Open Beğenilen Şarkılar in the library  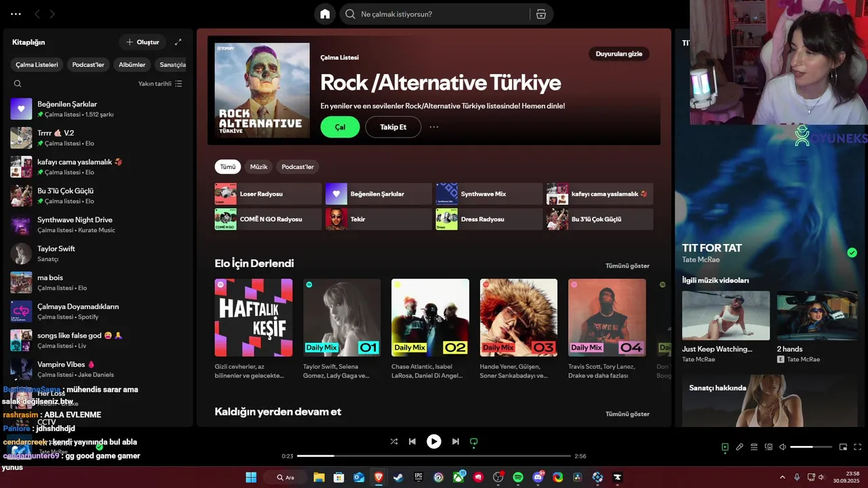98,108
